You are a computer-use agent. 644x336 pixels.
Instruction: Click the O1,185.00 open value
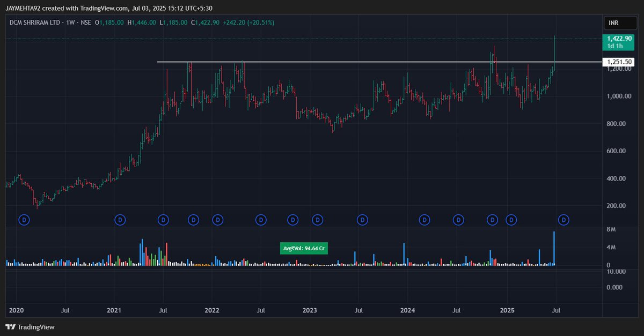pos(109,23)
